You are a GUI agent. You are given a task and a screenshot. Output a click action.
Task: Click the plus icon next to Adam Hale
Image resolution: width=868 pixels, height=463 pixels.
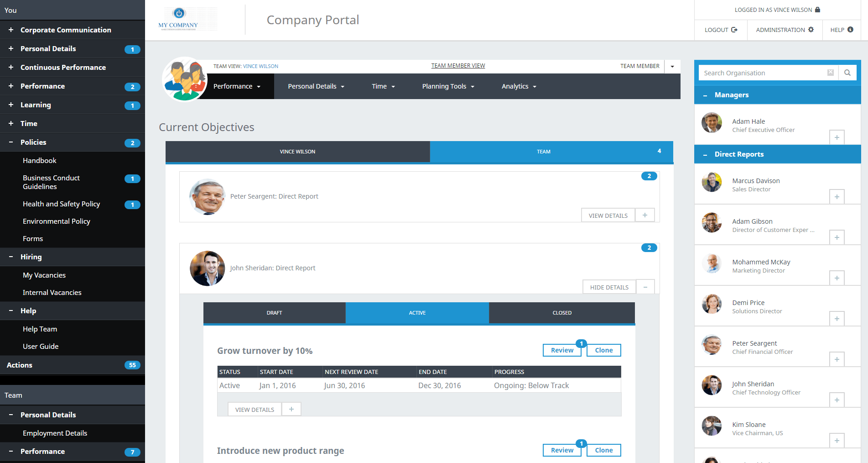pos(837,137)
